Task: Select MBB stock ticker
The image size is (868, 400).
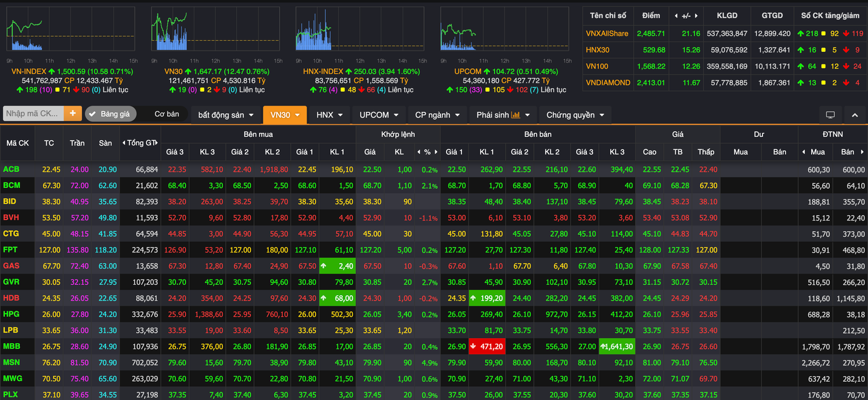Action: [12, 346]
